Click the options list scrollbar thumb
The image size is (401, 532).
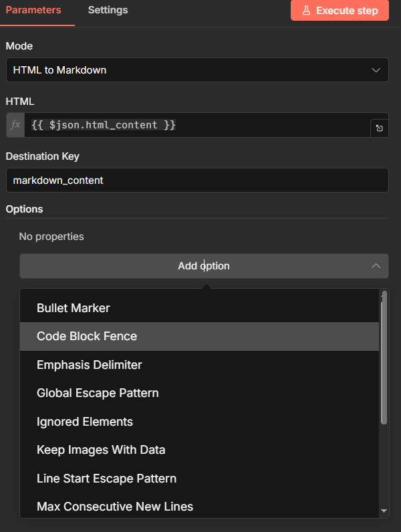pyautogui.click(x=384, y=361)
